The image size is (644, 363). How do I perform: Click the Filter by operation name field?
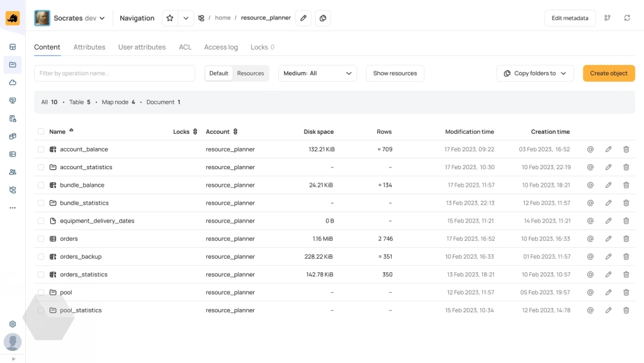click(115, 73)
